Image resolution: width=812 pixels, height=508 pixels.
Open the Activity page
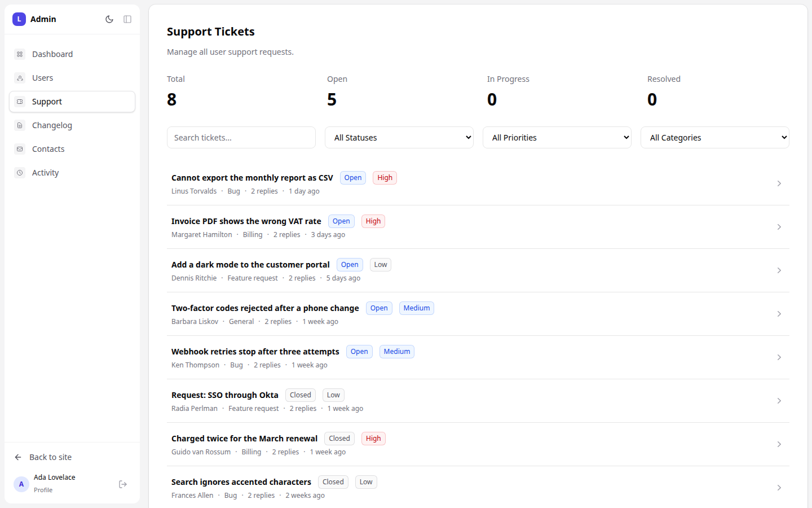click(x=72, y=173)
